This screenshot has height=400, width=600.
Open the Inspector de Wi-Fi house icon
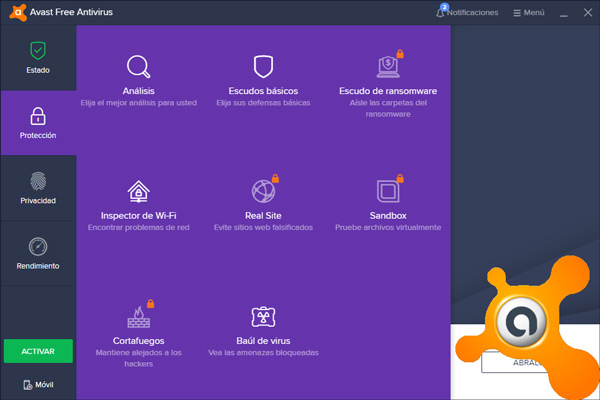(x=139, y=191)
